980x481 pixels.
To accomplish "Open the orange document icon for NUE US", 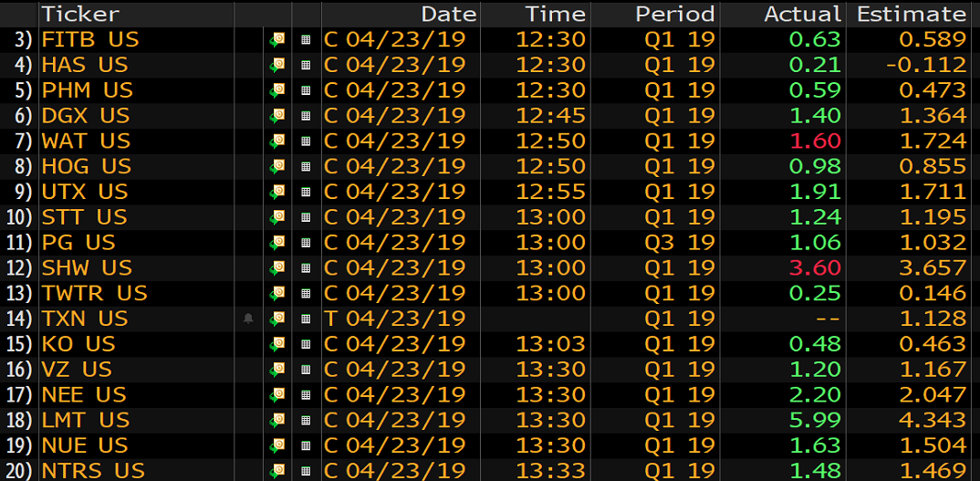I will [276, 444].
